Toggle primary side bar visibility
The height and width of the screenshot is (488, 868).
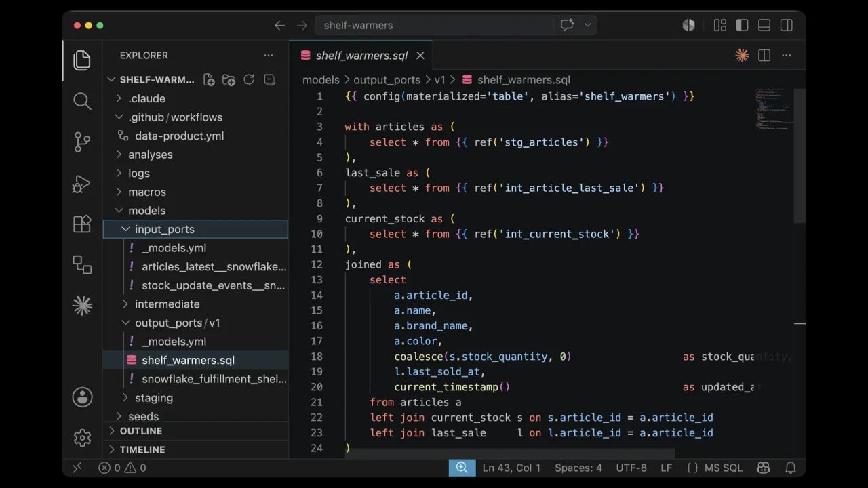[x=742, y=25]
